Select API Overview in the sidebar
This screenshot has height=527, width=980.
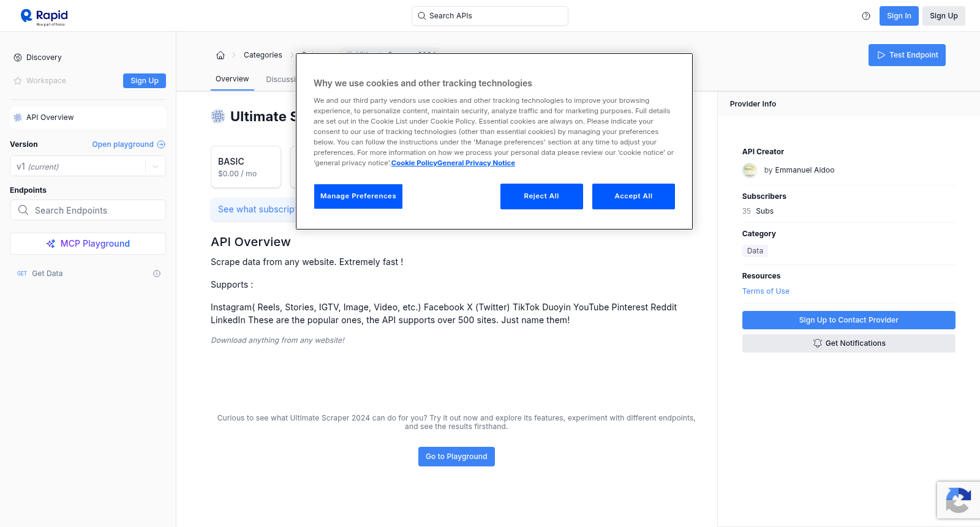coord(88,118)
